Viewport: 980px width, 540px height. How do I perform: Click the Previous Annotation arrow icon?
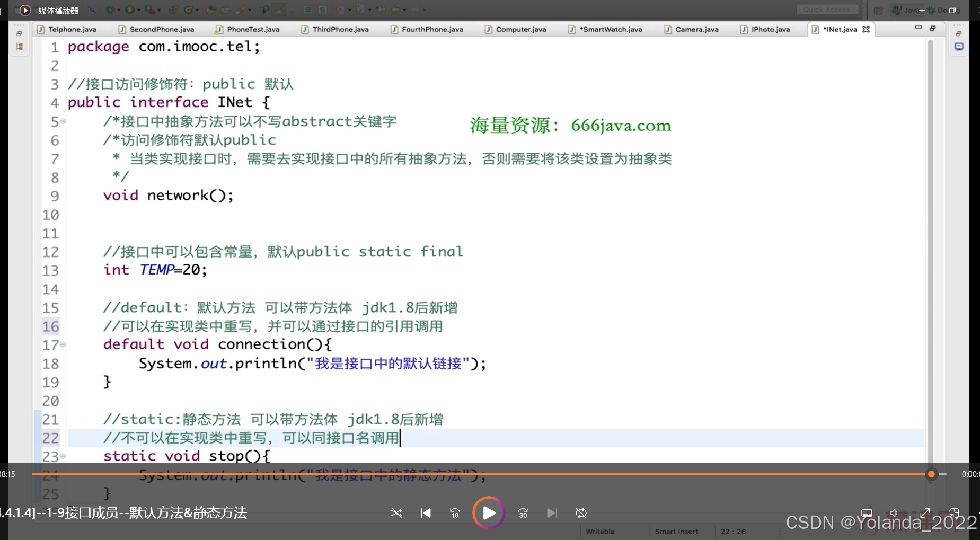pos(359,10)
